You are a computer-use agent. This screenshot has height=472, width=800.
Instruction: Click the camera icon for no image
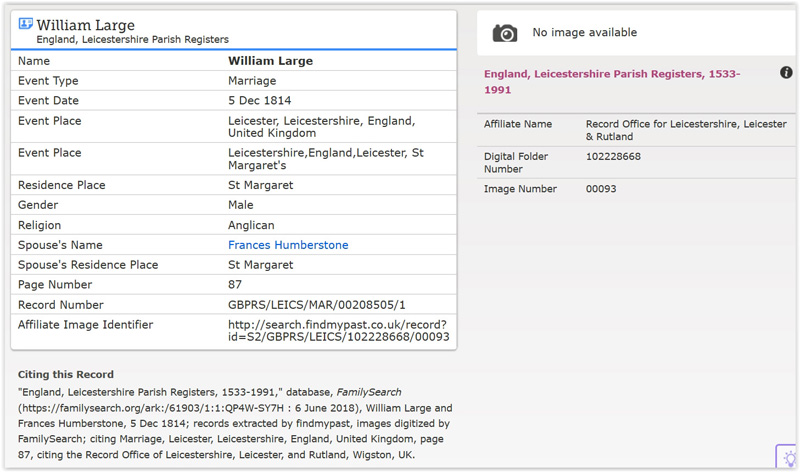(505, 33)
